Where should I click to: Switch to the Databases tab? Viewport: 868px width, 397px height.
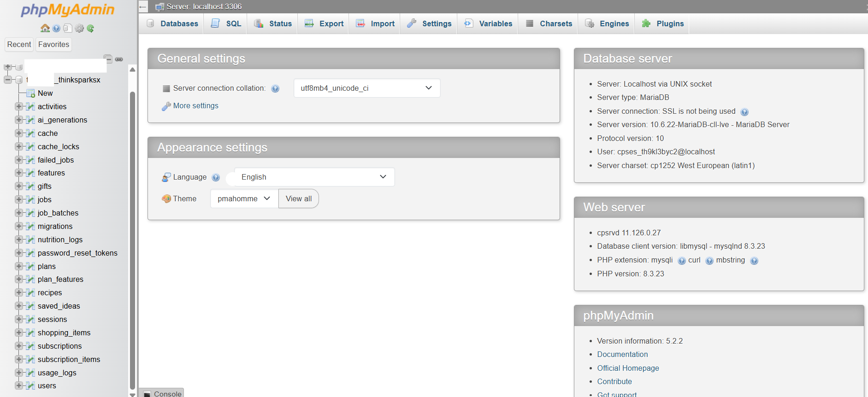click(x=171, y=23)
